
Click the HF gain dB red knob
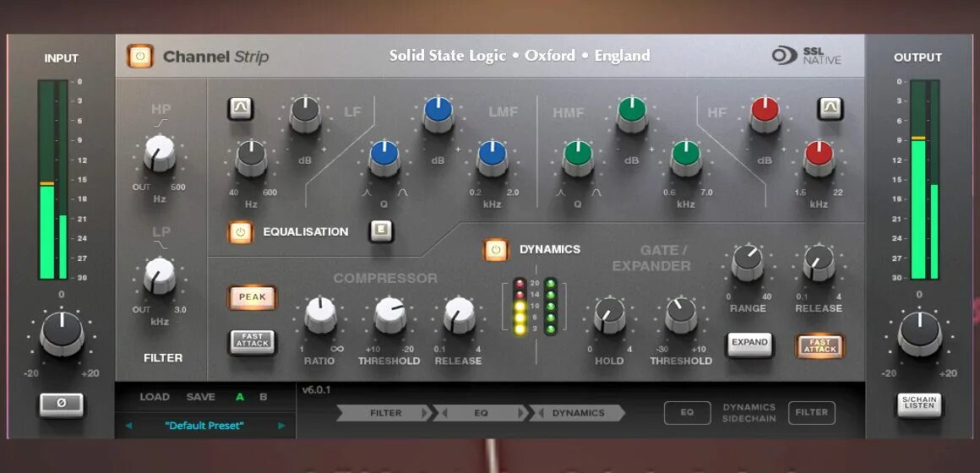pyautogui.click(x=765, y=114)
